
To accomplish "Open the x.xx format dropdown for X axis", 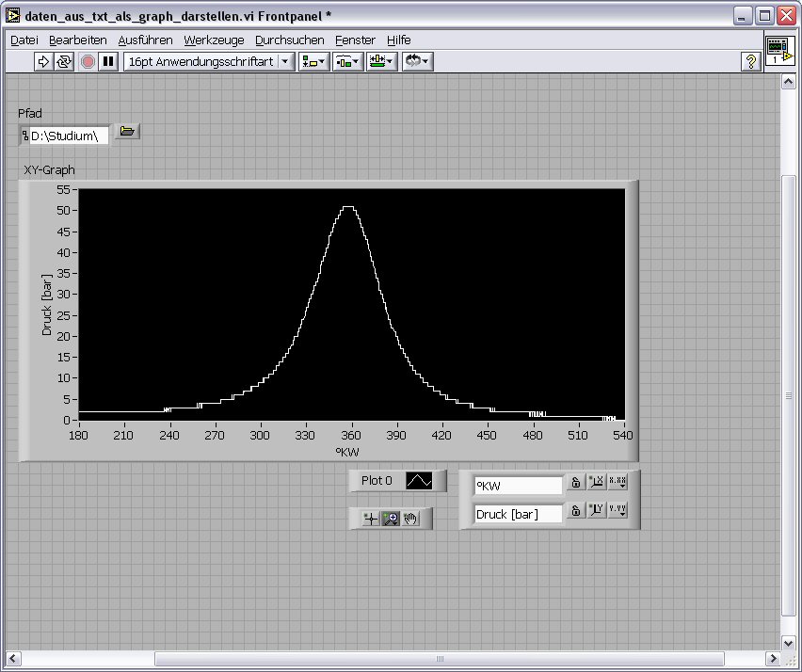I will [618, 483].
